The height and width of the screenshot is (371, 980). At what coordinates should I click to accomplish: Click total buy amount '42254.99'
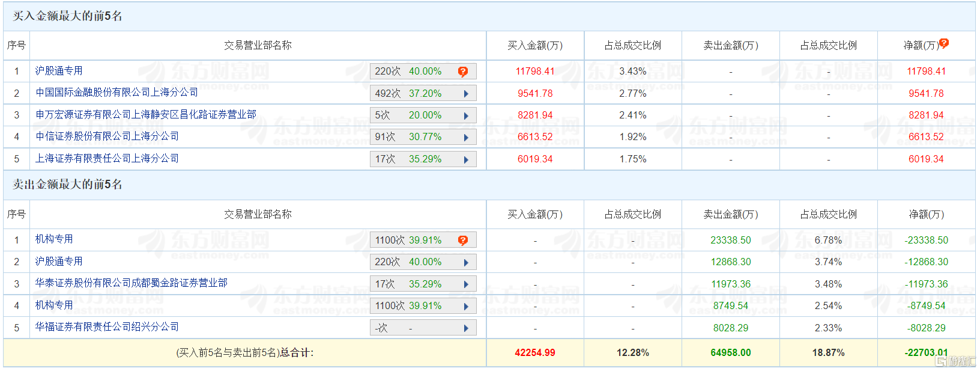click(x=535, y=353)
